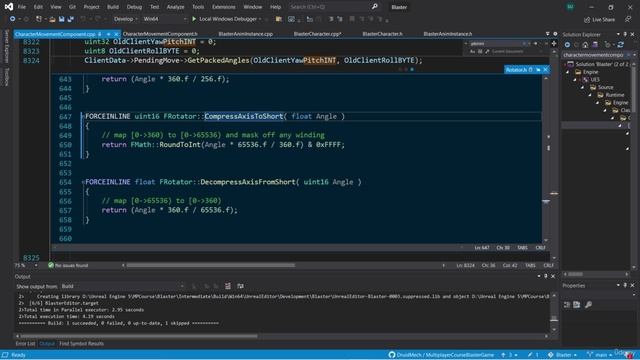This screenshot has height=360, width=640.
Task: Click the Solution Explorer back navigation icon
Action: 567,44
